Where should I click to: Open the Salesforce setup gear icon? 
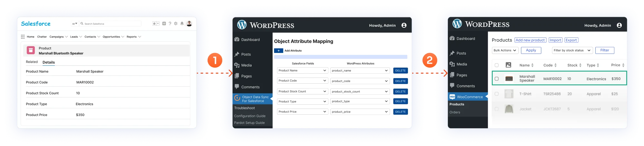[176, 24]
